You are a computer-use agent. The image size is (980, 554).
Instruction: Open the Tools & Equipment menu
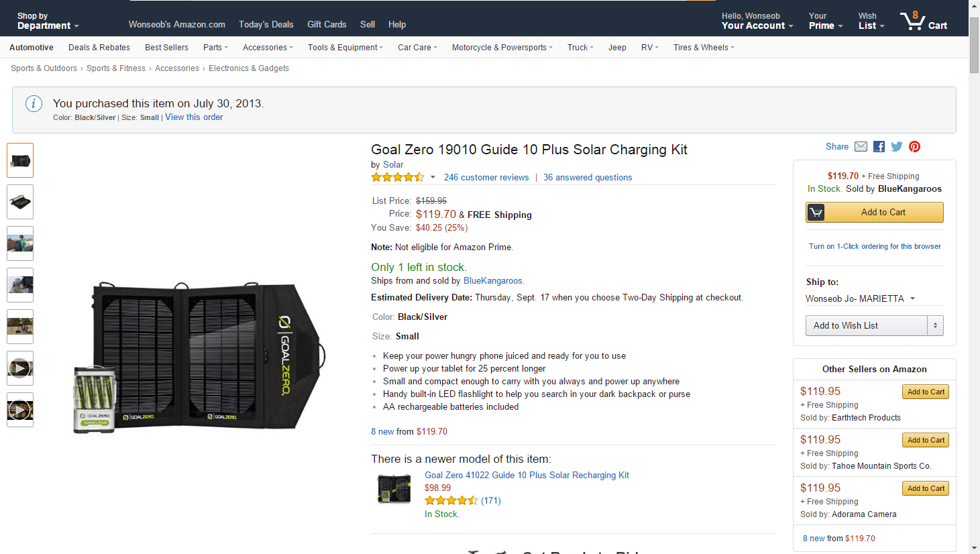(345, 48)
